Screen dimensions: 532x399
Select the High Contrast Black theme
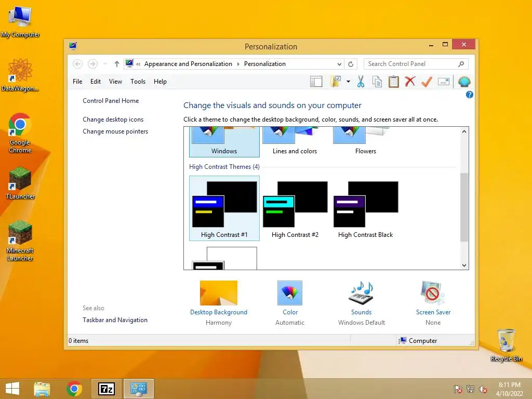[365, 208]
